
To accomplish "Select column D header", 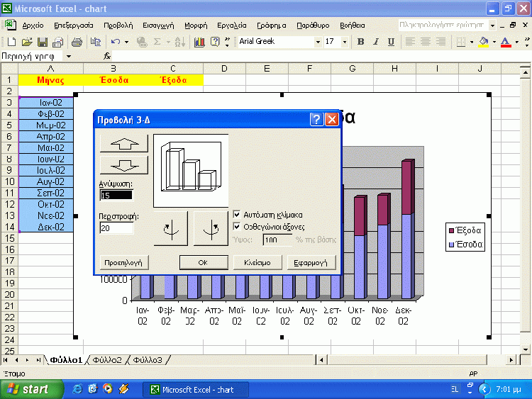I will tap(224, 69).
